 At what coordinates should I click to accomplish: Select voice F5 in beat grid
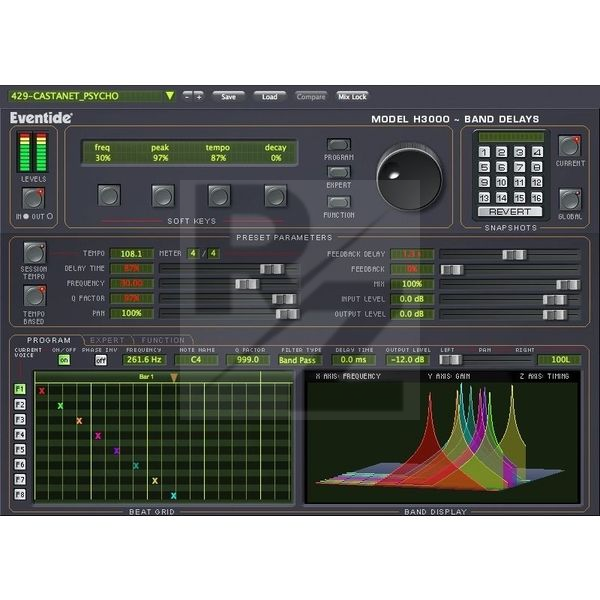point(20,449)
